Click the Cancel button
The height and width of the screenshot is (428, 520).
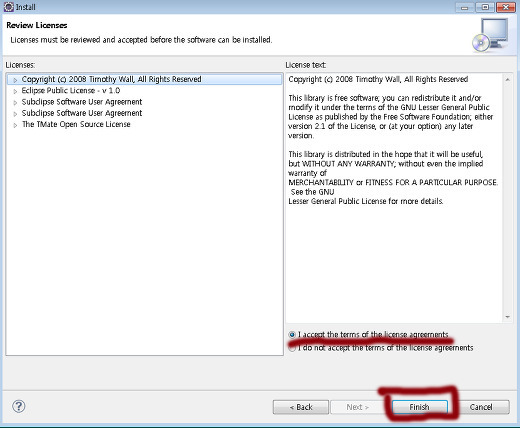(x=481, y=407)
